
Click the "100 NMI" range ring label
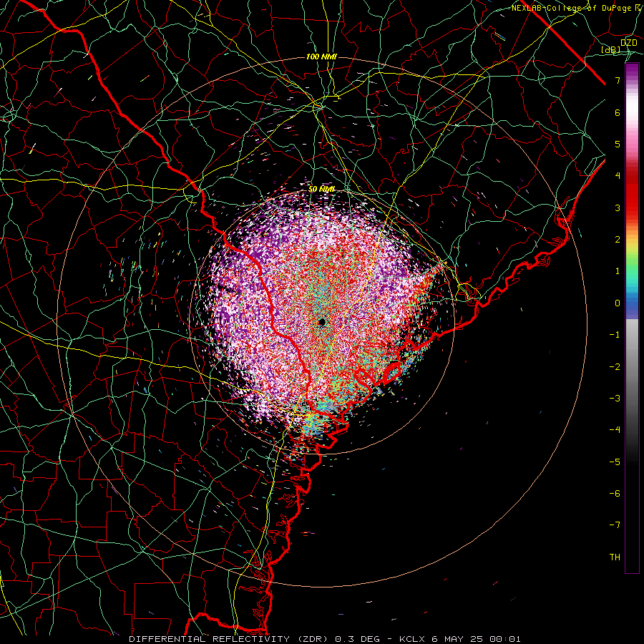pos(321,57)
